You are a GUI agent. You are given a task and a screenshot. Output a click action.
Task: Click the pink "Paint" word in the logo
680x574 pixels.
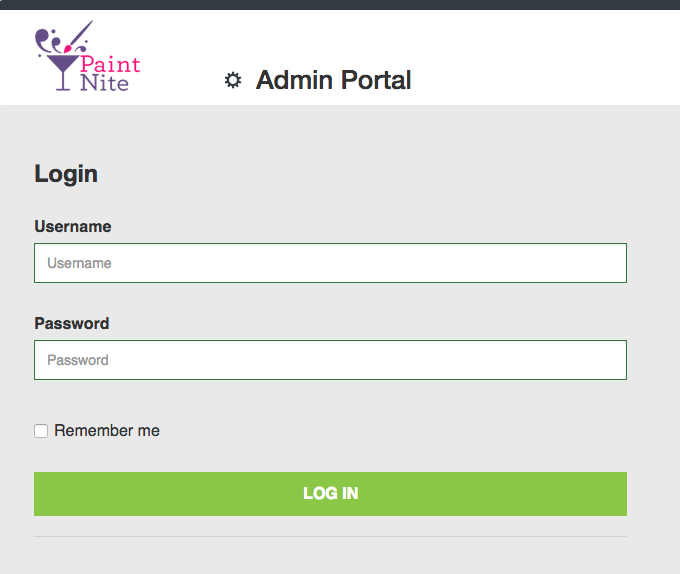110,65
